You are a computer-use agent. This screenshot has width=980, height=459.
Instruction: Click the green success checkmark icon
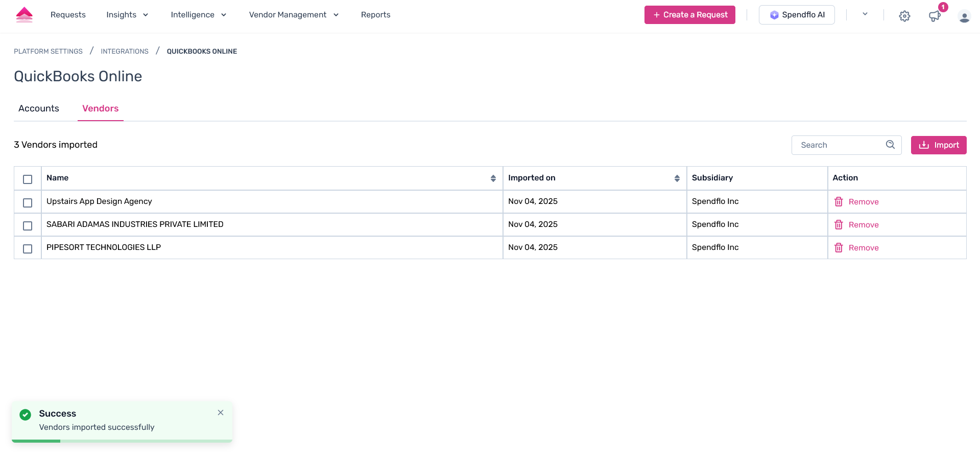[x=26, y=415]
